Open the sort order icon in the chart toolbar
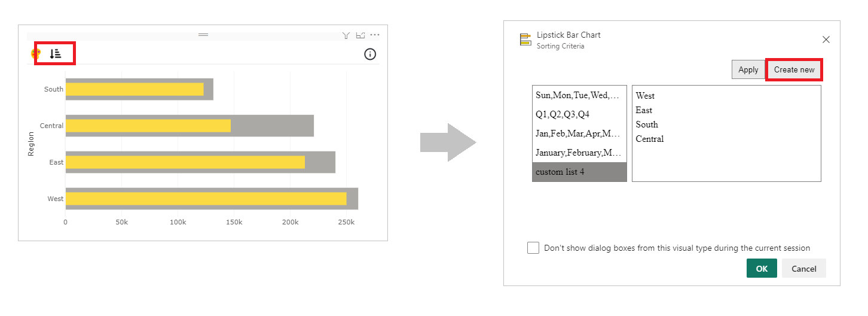The height and width of the screenshot is (316, 868). (x=55, y=53)
